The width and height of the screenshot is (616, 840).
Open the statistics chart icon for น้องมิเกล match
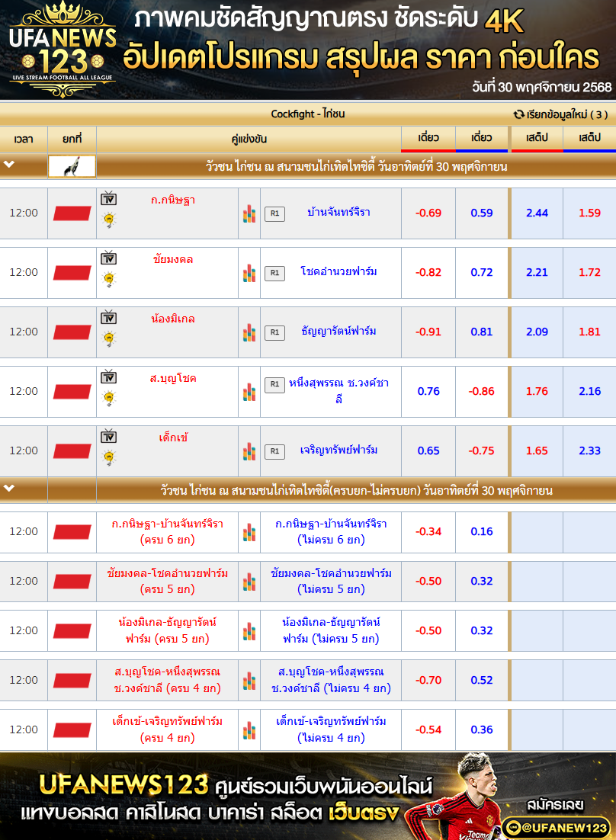(249, 332)
